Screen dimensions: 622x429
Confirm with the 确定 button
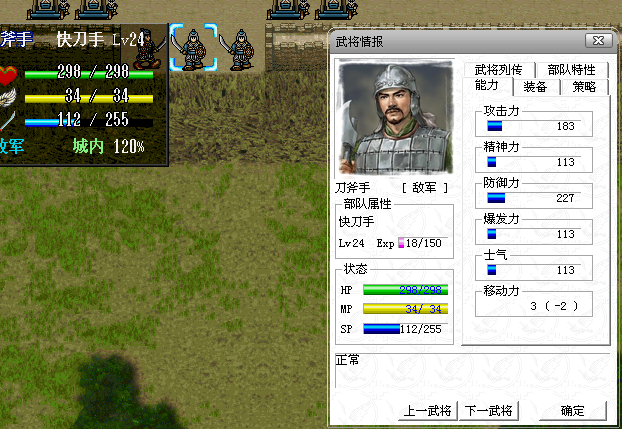[572, 410]
